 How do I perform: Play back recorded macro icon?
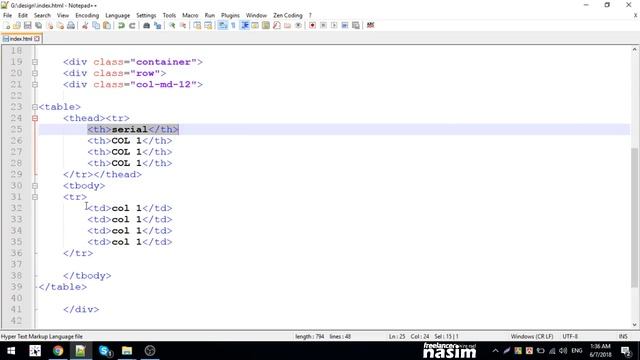click(334, 25)
